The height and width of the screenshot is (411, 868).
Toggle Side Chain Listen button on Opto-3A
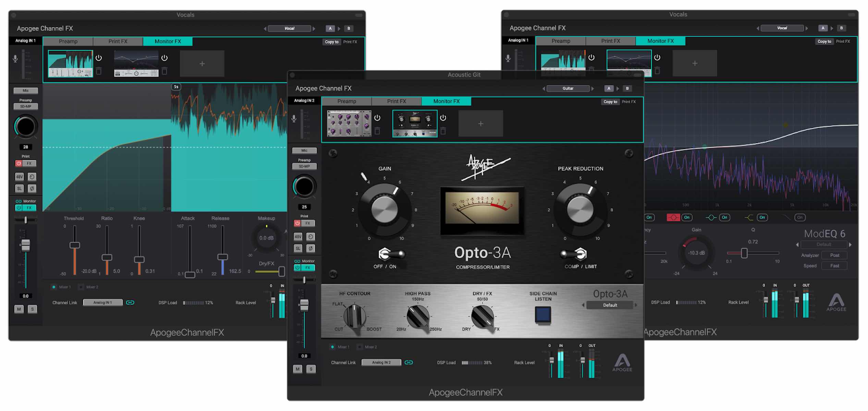click(543, 314)
